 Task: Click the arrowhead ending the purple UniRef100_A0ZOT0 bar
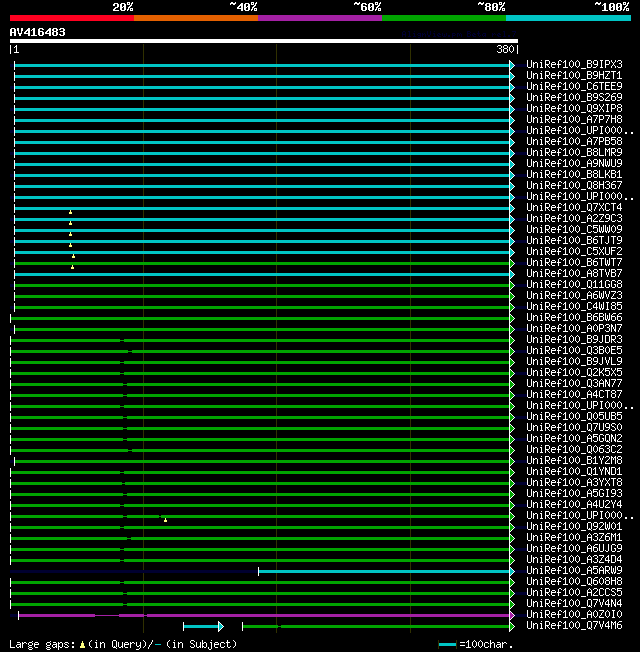(x=512, y=615)
